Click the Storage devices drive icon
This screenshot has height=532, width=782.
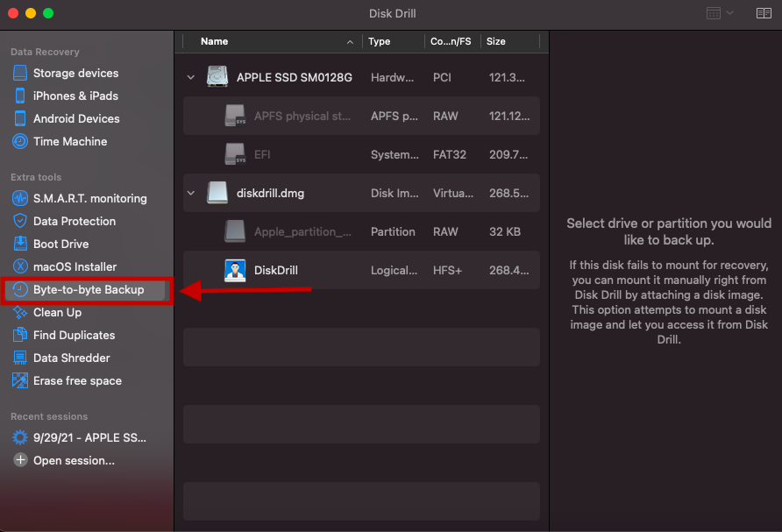20,73
